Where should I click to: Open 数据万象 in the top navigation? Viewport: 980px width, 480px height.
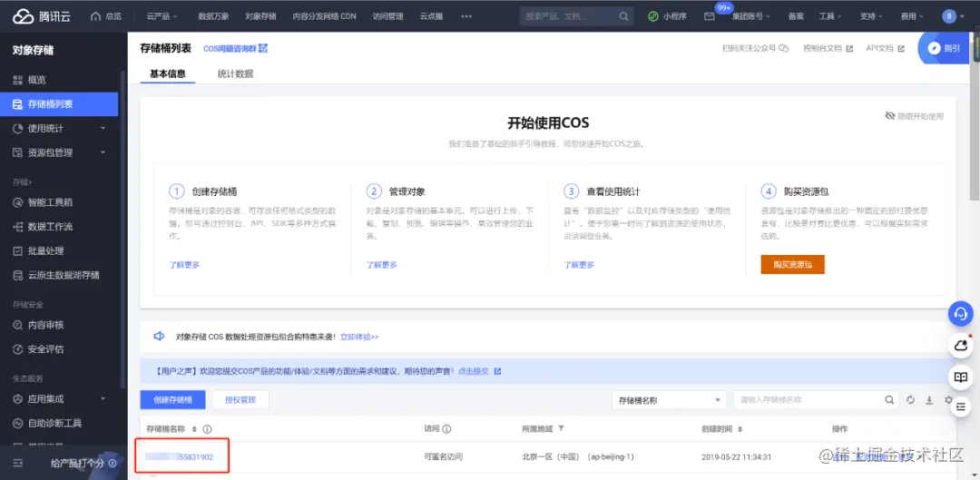[x=213, y=17]
